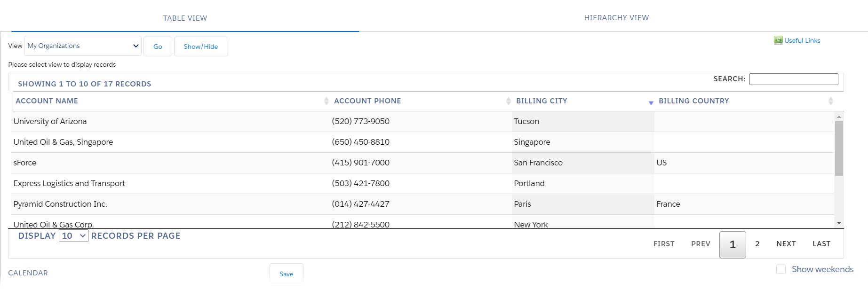Viewport: 868px width, 289px height.
Task: Click table scrollbar down arrow
Action: click(x=839, y=223)
